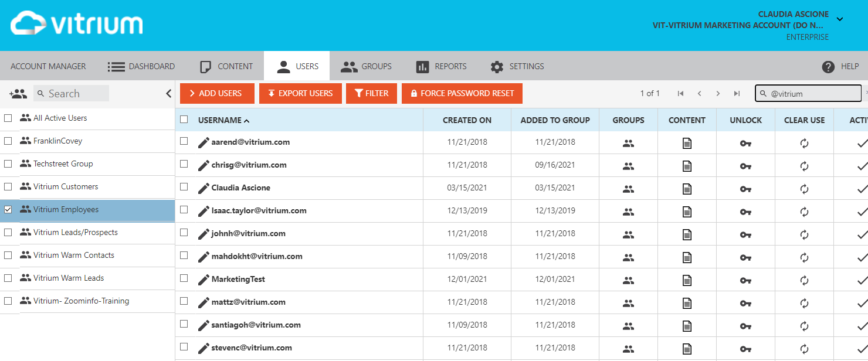The width and height of the screenshot is (868, 361).
Task: Click edit pencil for Claudia Ascione
Action: [x=204, y=188]
